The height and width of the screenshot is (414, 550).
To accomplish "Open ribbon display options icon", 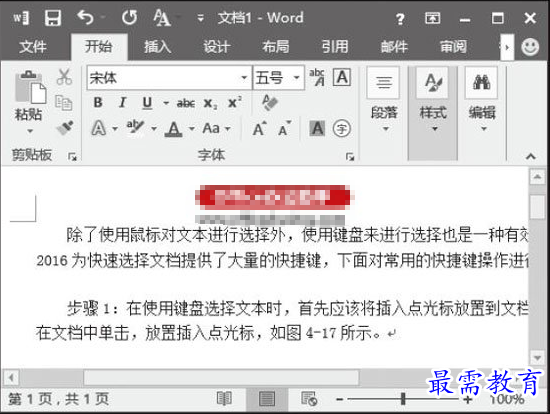I will [x=432, y=18].
